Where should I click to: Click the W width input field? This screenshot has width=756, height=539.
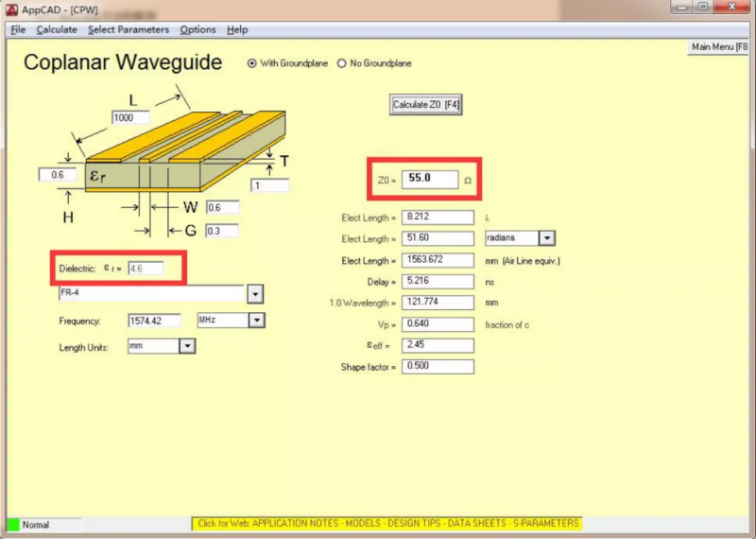point(221,208)
